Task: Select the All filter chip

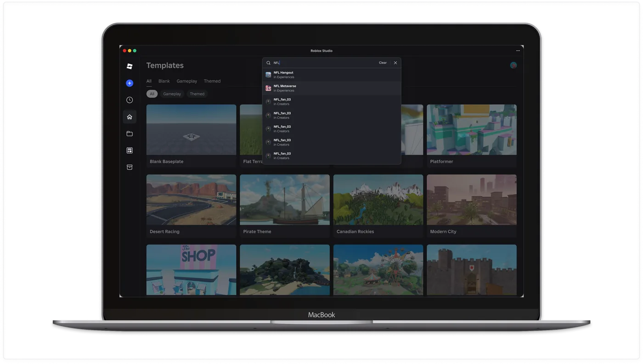Action: (152, 94)
